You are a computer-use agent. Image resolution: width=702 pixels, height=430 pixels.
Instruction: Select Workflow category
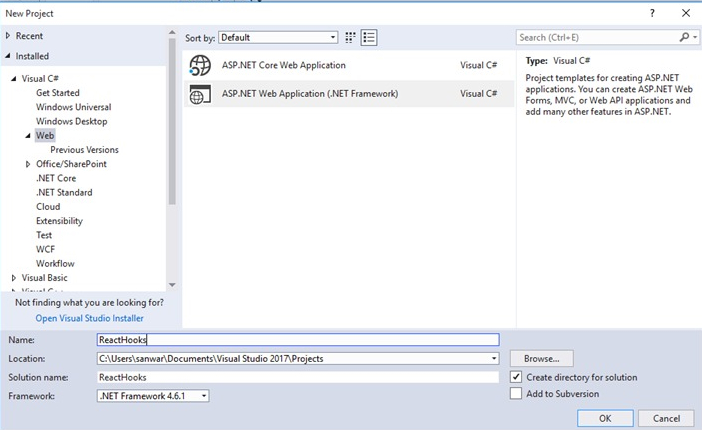[x=55, y=263]
